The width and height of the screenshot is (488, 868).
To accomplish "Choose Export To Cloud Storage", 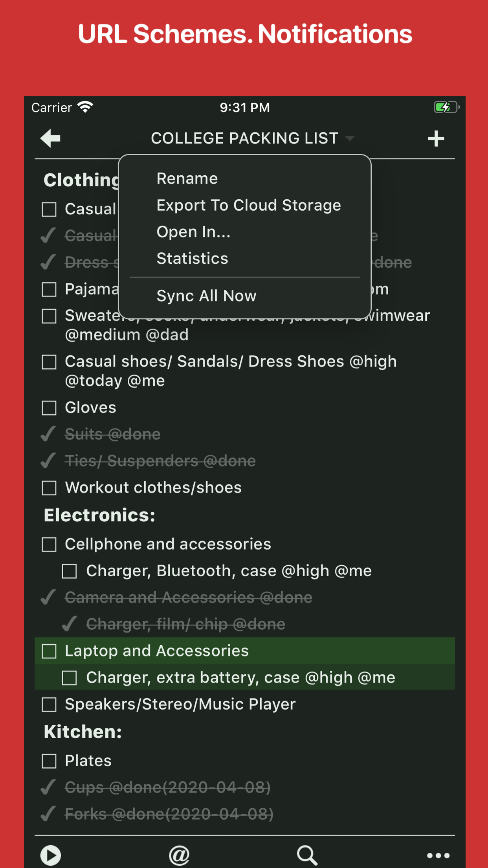I will pos(249,205).
